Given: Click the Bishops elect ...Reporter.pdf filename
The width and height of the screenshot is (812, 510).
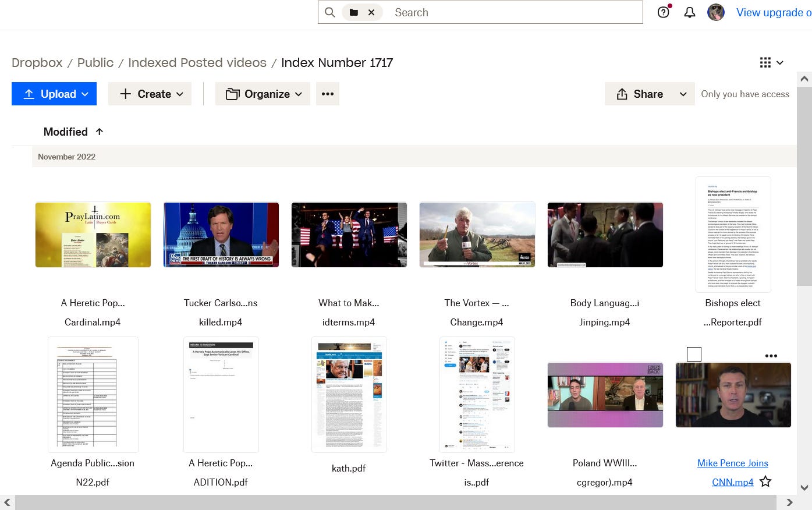Looking at the screenshot, I should pos(733,312).
